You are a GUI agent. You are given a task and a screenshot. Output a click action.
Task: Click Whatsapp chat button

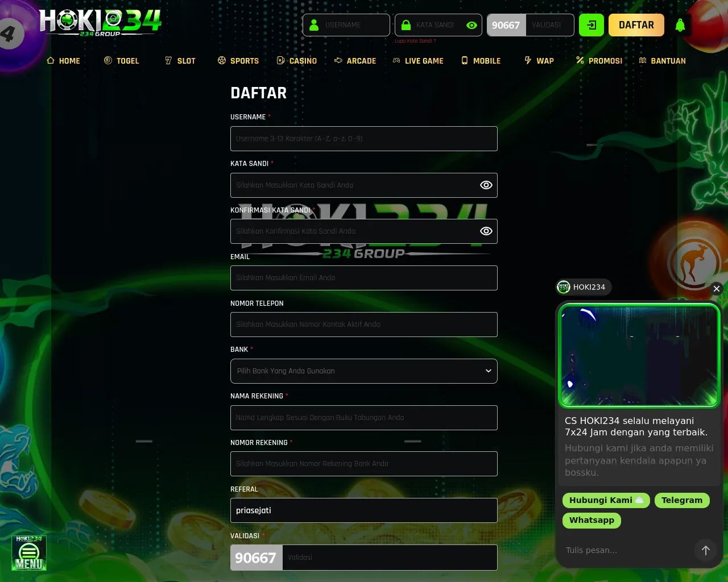591,520
